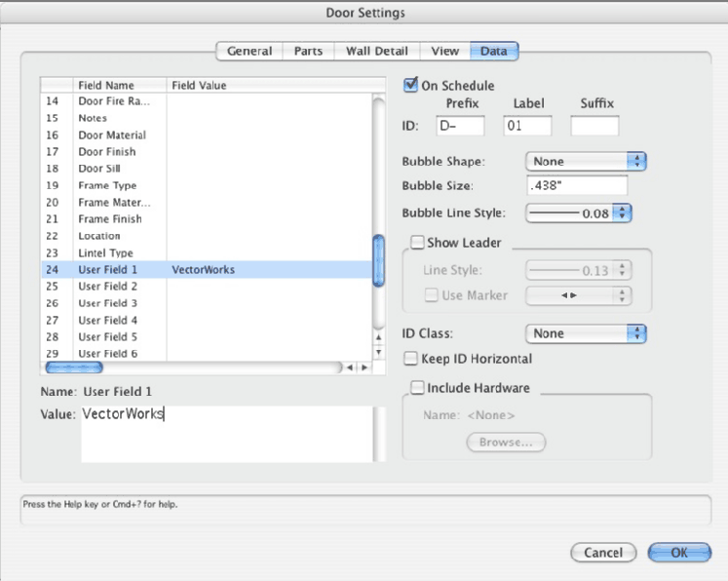Click the ID Suffix input field
The image size is (728, 581).
tap(594, 126)
